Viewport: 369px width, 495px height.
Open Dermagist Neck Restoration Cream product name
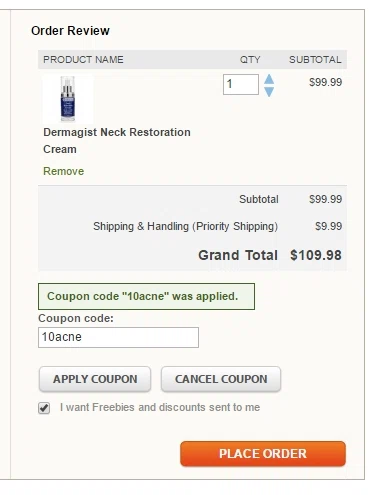coord(117,141)
